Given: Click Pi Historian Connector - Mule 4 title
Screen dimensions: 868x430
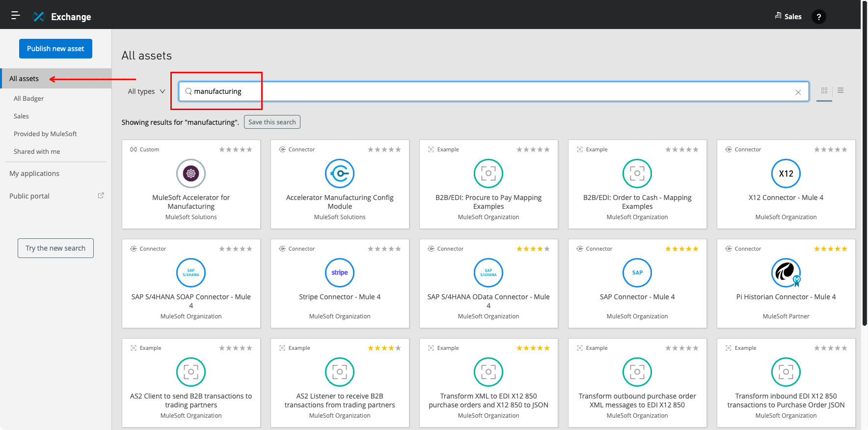Looking at the screenshot, I should (x=786, y=297).
